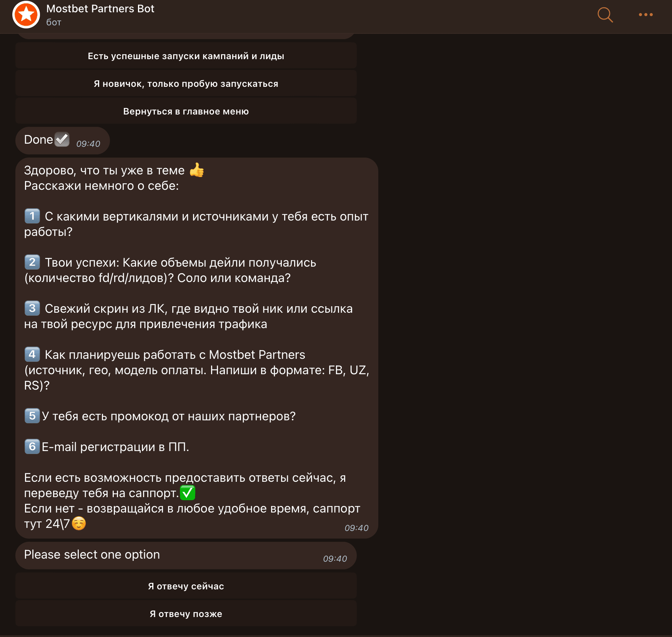Click 'Расскажи немного о себе:' line
The image size is (672, 637).
tap(101, 186)
